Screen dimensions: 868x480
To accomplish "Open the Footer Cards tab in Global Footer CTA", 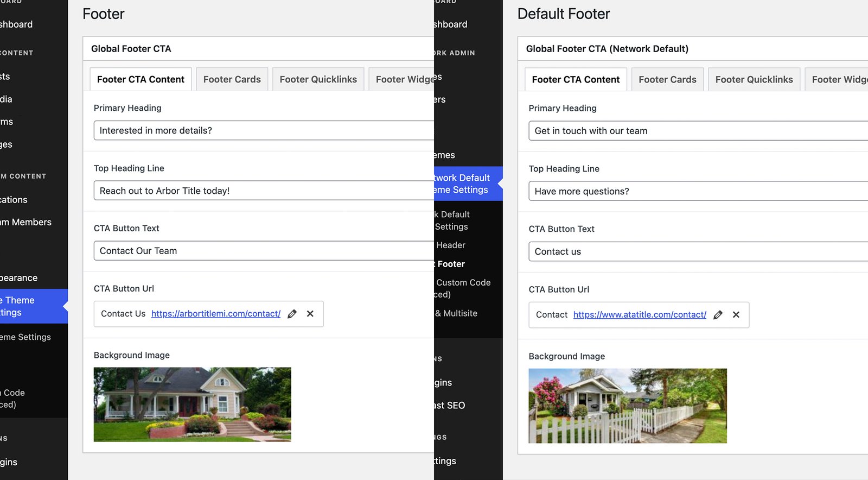I will (x=232, y=79).
